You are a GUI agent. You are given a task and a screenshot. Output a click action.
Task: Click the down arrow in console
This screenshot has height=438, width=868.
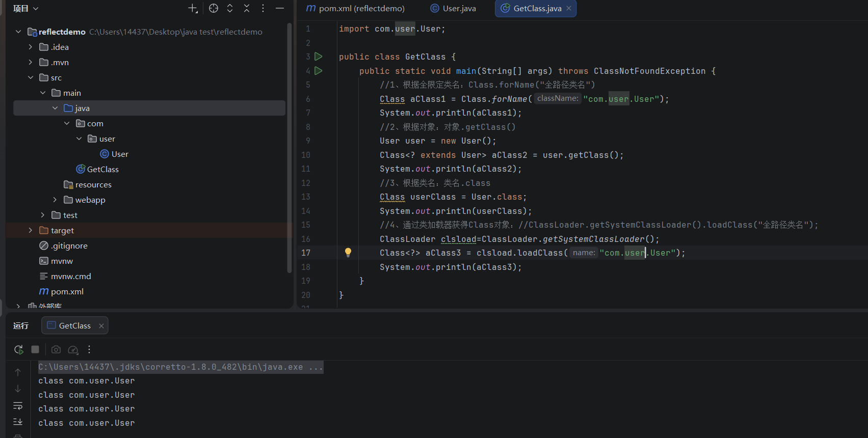[x=18, y=389]
